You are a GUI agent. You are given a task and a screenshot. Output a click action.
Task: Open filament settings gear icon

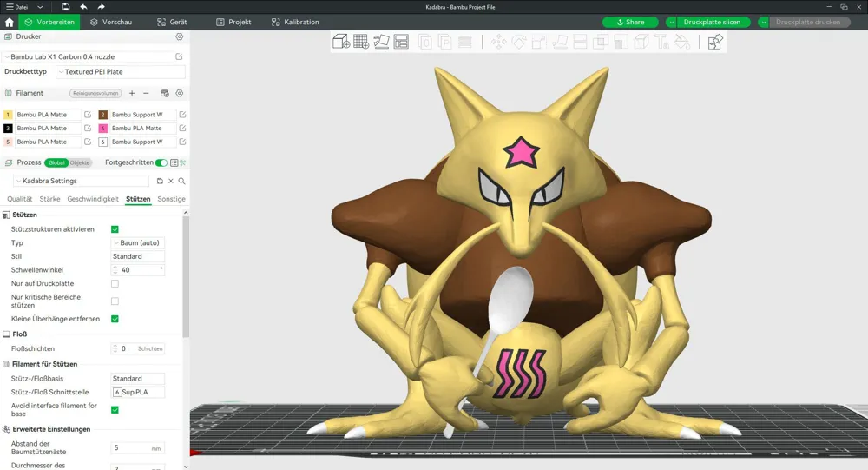[180, 93]
